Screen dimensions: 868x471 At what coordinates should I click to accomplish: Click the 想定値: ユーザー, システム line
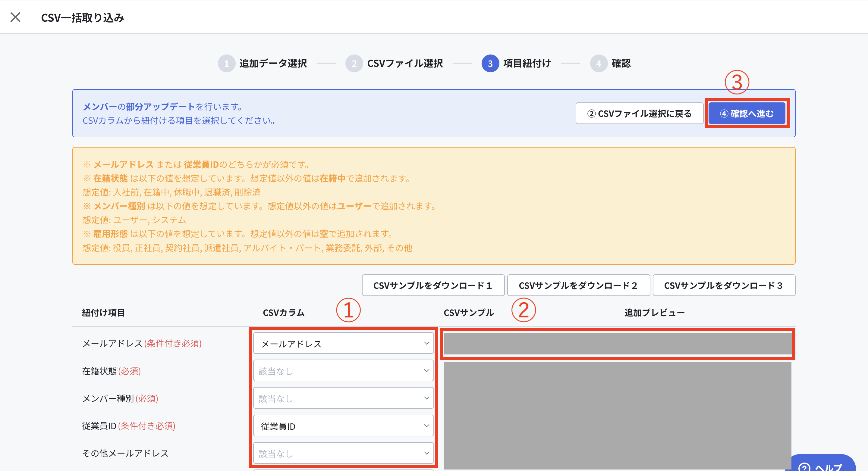click(134, 220)
